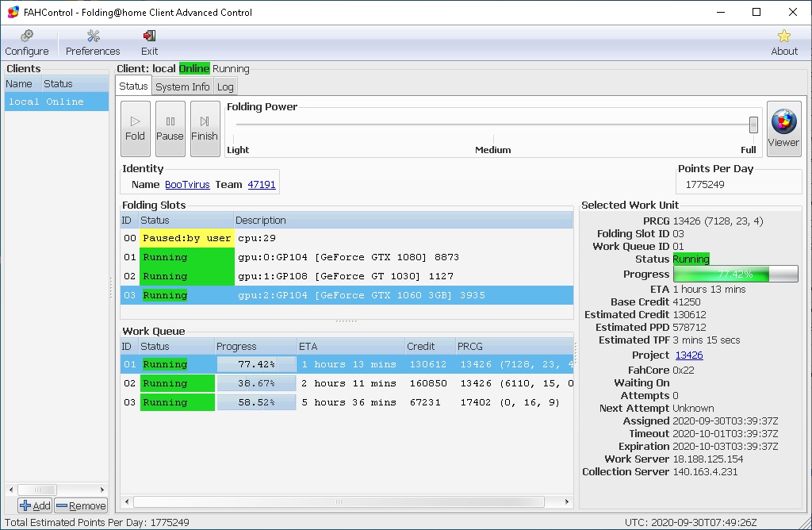
Task: Click the Work Queue Status column header
Action: (x=176, y=346)
